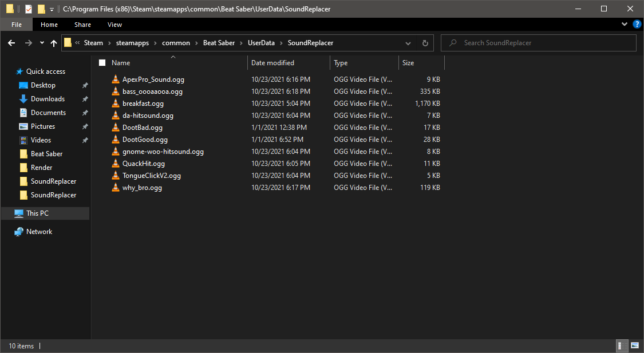The width and height of the screenshot is (644, 353).
Task: Click the VLC icon of QuackHit.ogg
Action: point(116,164)
